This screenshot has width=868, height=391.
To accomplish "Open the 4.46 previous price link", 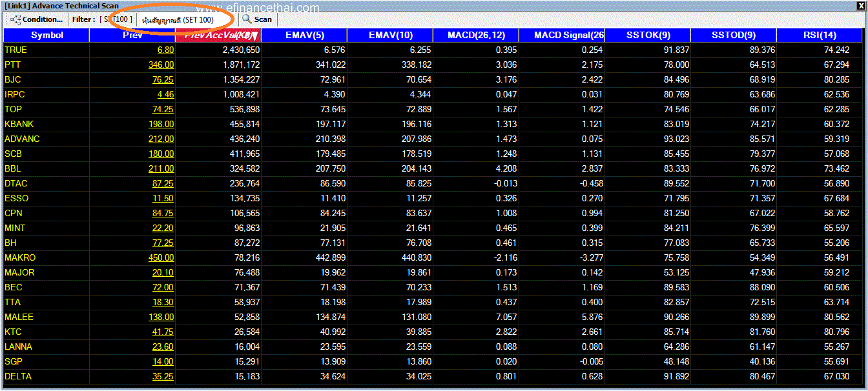I will tap(165, 94).
